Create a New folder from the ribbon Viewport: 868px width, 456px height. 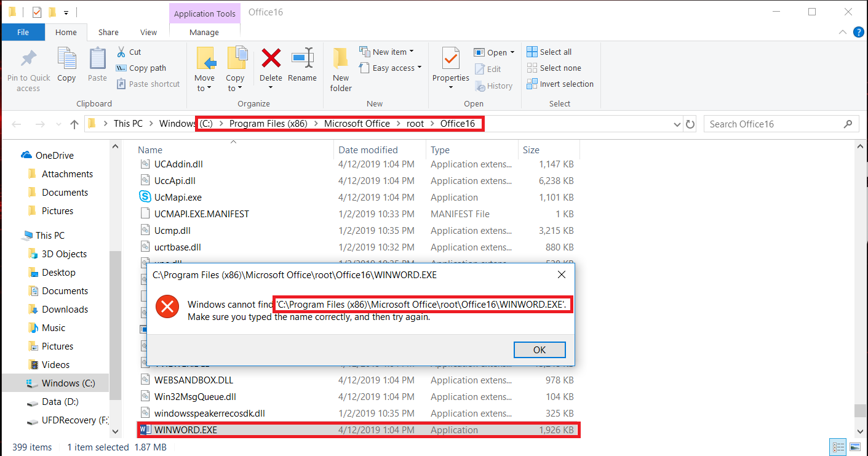[x=341, y=69]
